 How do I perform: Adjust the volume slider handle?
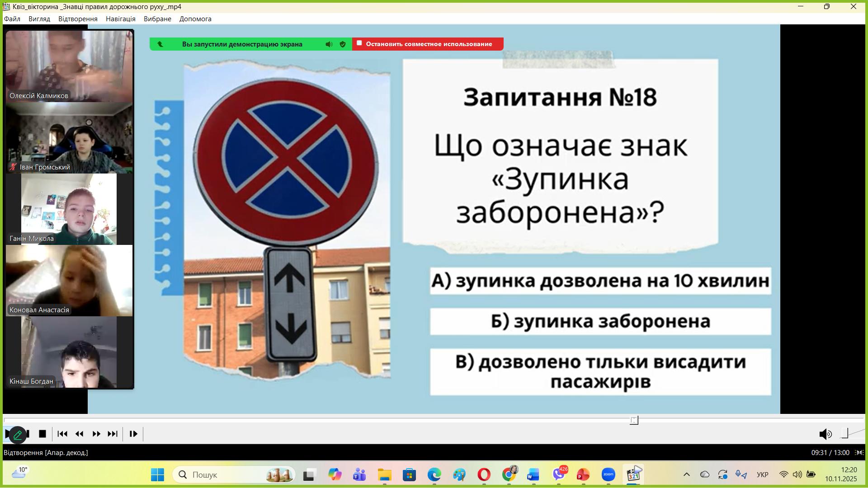(844, 434)
